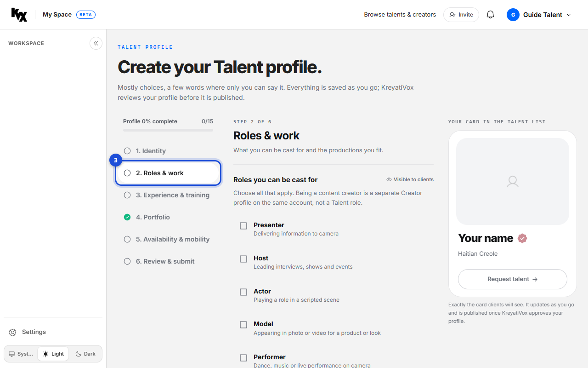Click the BETA badge
The height and width of the screenshot is (368, 588).
point(86,15)
